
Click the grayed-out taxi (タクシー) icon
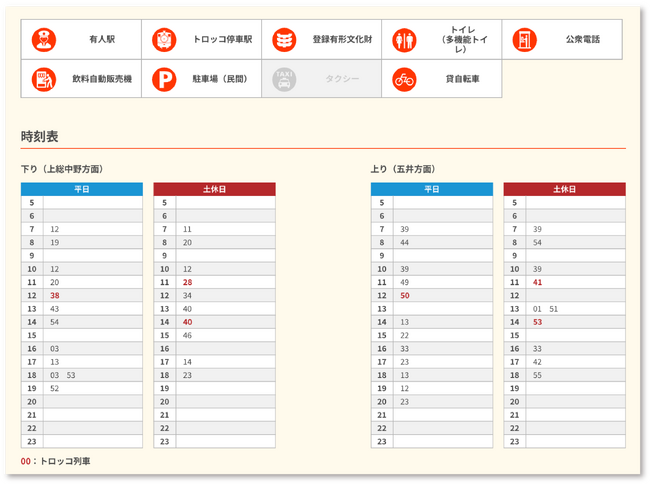click(x=284, y=78)
